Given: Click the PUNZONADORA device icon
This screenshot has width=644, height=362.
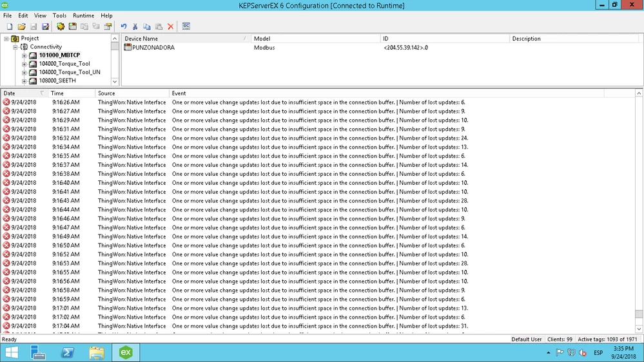Looking at the screenshot, I should click(128, 47).
